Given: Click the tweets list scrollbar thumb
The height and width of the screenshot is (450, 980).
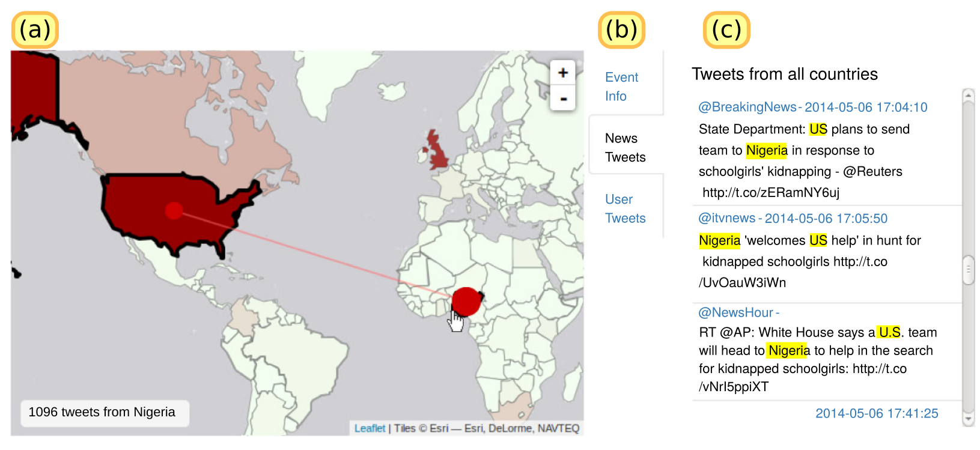Looking at the screenshot, I should [968, 270].
